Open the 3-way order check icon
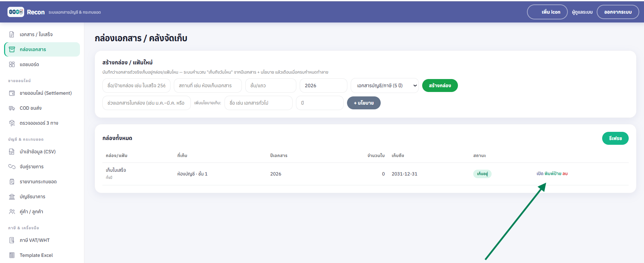The width and height of the screenshot is (644, 263). click(12, 123)
